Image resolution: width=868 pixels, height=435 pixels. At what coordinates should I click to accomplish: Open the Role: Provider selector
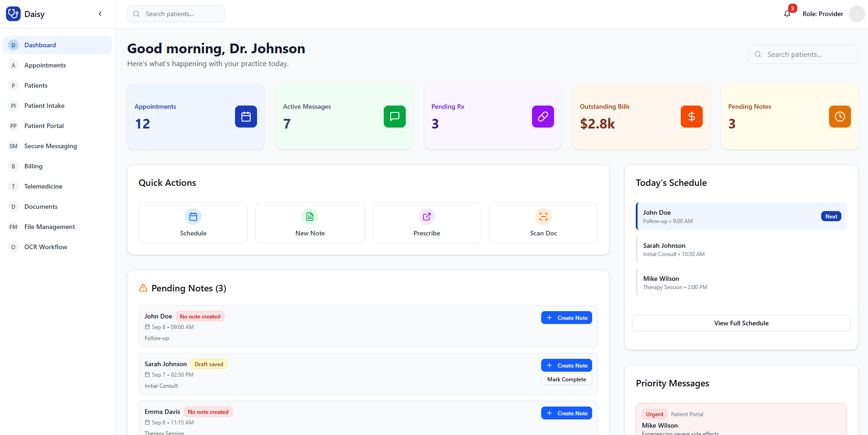click(823, 14)
